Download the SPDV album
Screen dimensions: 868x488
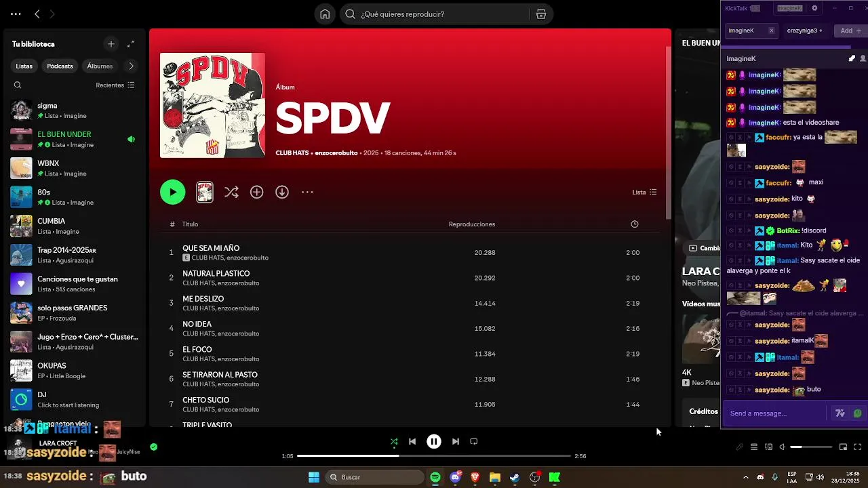pyautogui.click(x=282, y=192)
